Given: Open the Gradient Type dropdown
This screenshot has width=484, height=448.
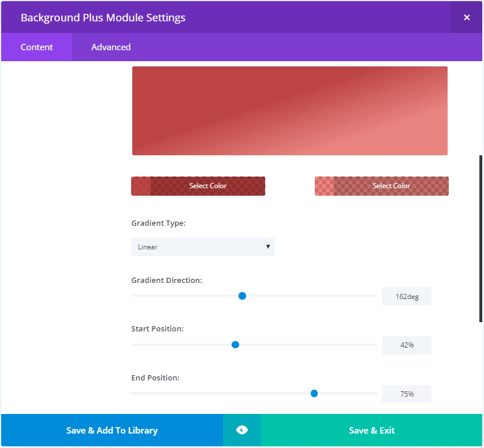Looking at the screenshot, I should (203, 247).
